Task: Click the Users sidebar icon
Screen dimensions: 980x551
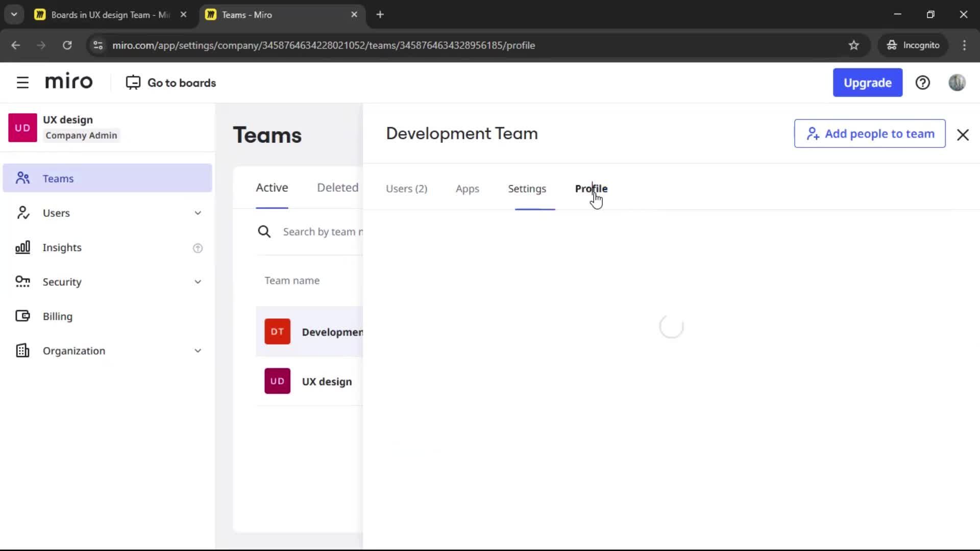Action: tap(22, 213)
